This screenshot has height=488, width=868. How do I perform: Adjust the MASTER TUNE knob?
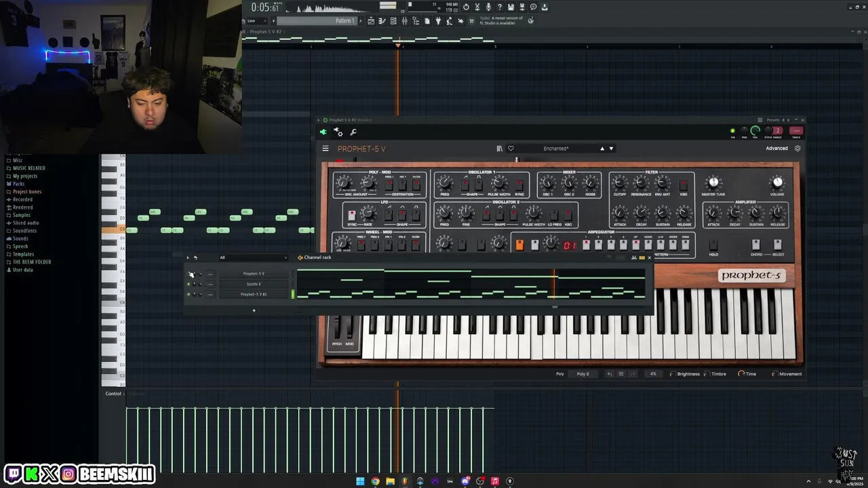[x=713, y=182]
